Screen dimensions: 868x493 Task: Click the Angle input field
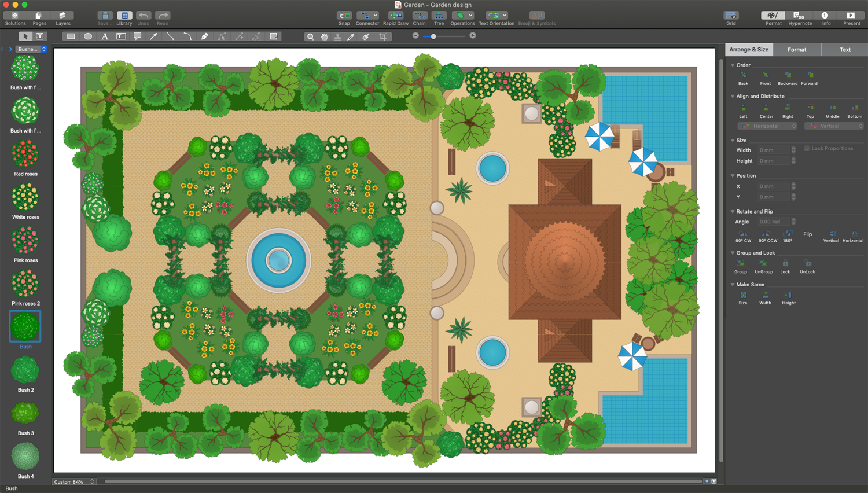[x=774, y=222]
